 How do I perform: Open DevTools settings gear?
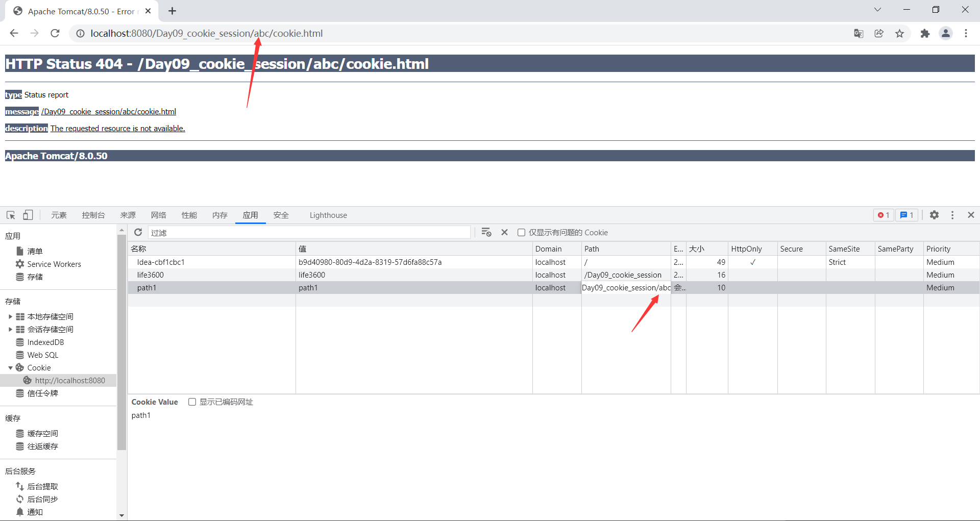(934, 215)
